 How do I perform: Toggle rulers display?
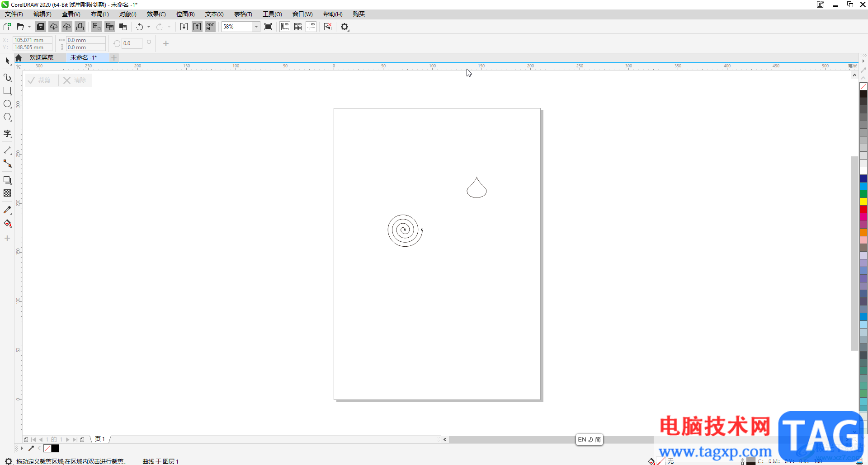(285, 27)
